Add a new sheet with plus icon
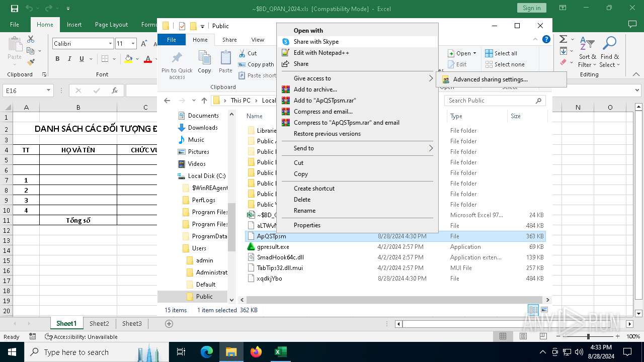 point(169,324)
